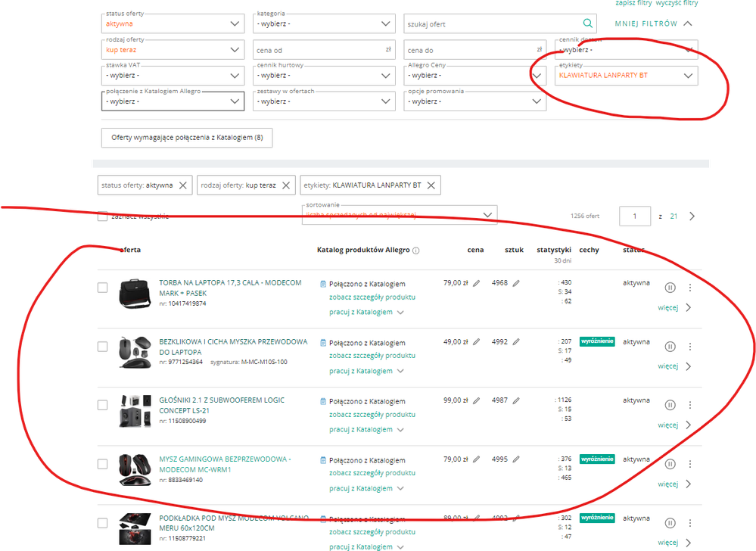This screenshot has width=756, height=551.
Task: Remove the 'status oferty: aktywna' filter chip
Action: click(183, 185)
